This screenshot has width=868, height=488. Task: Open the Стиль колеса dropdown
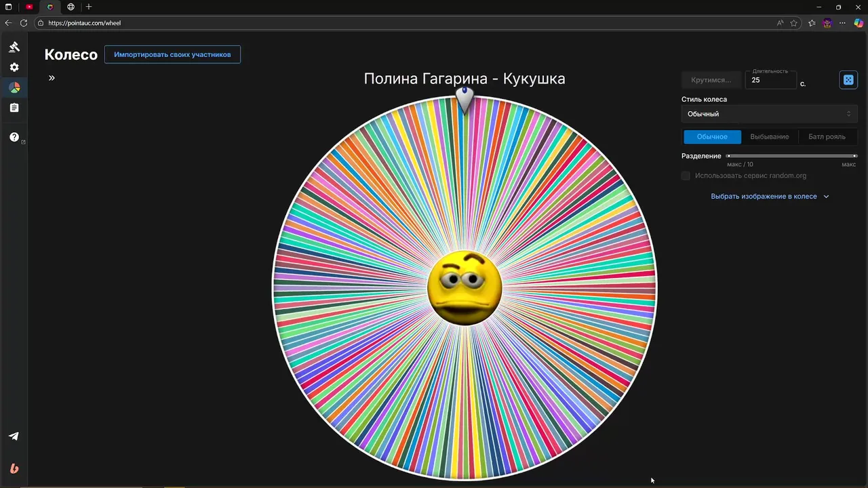(769, 114)
